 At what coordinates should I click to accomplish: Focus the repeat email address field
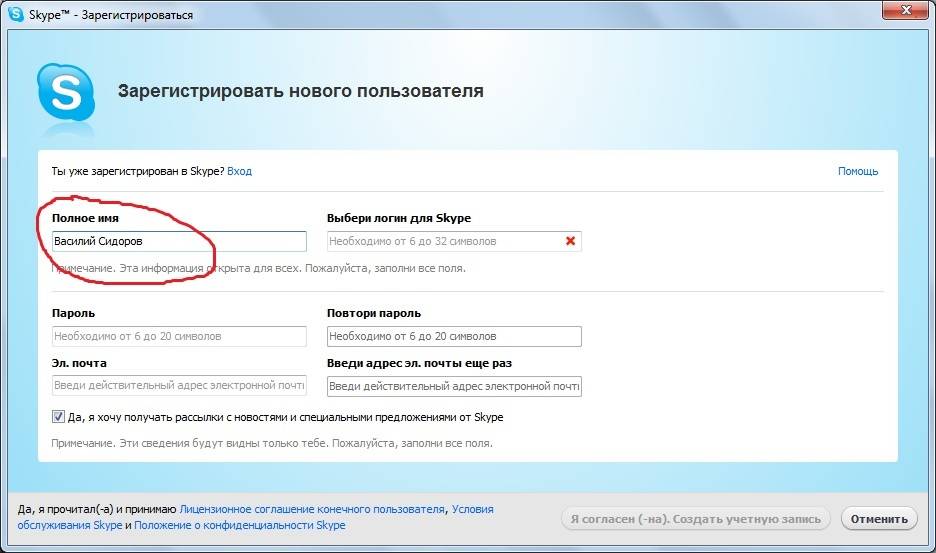(454, 386)
